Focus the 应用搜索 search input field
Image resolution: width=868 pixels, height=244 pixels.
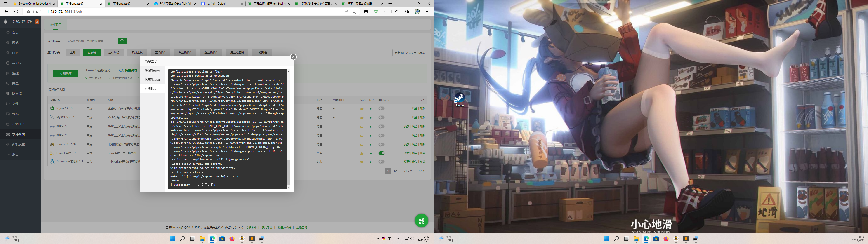tap(92, 41)
